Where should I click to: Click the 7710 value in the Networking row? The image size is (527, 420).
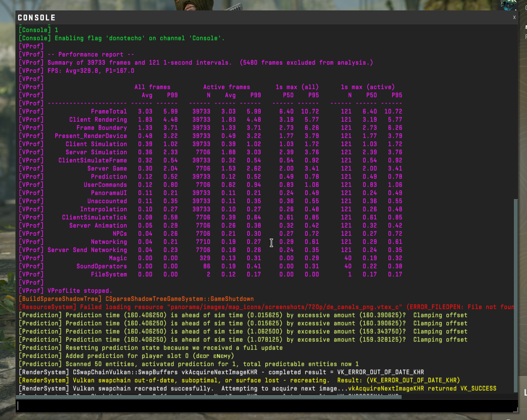coord(203,242)
